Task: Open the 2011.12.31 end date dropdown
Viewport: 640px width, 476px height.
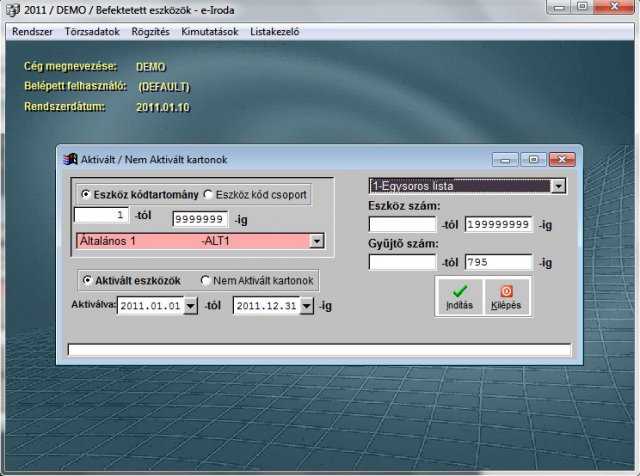Action: coord(308,307)
